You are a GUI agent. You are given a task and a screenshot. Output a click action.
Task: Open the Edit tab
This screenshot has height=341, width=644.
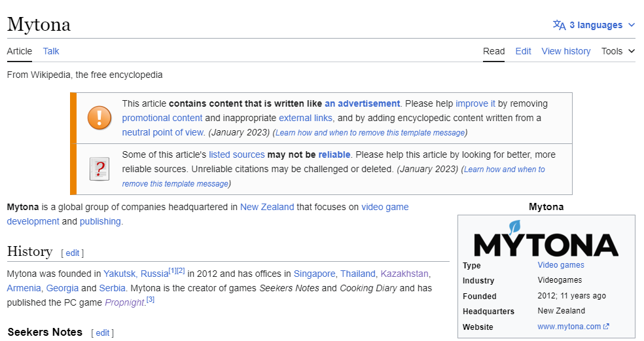point(524,51)
